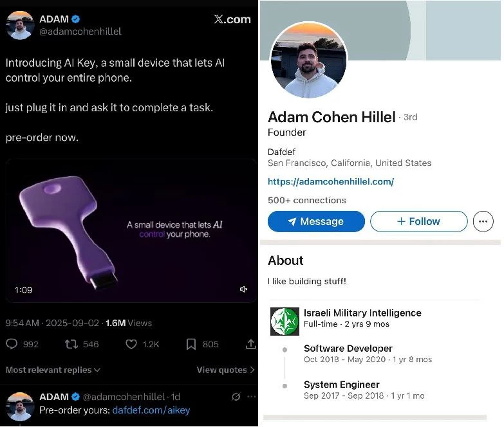Open the share upload icon
Viewport: 504px width, 427px height.
pyautogui.click(x=251, y=344)
